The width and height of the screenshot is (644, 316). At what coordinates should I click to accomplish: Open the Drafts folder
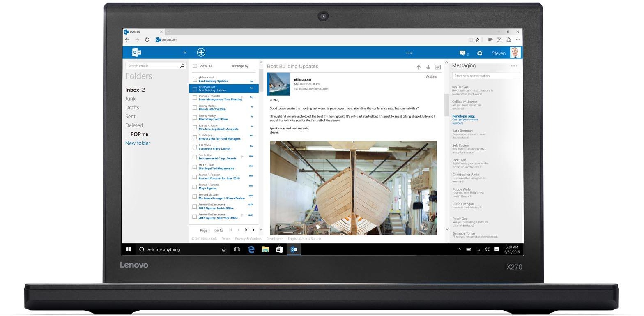(x=132, y=108)
